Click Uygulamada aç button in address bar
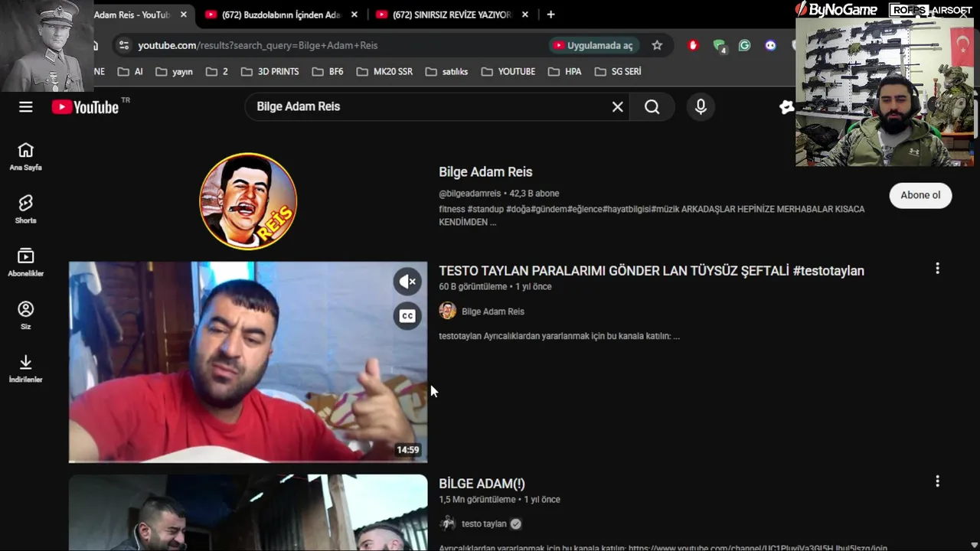 coord(594,45)
